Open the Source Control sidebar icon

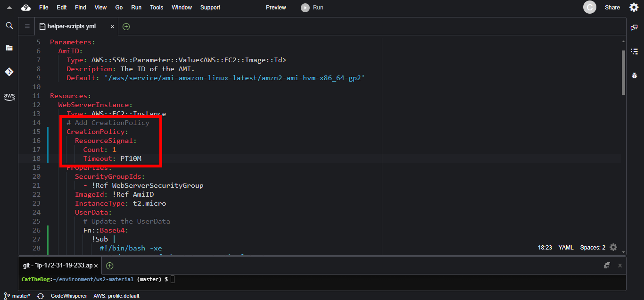9,72
